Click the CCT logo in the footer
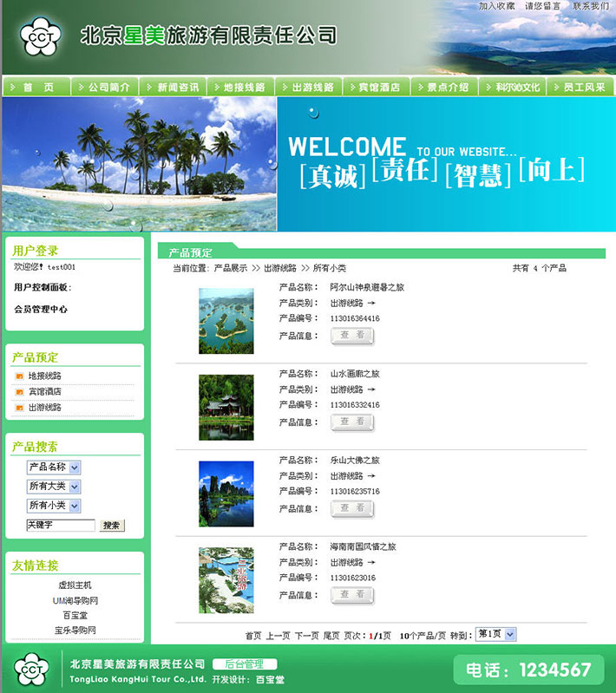The image size is (616, 693). pos(32,669)
